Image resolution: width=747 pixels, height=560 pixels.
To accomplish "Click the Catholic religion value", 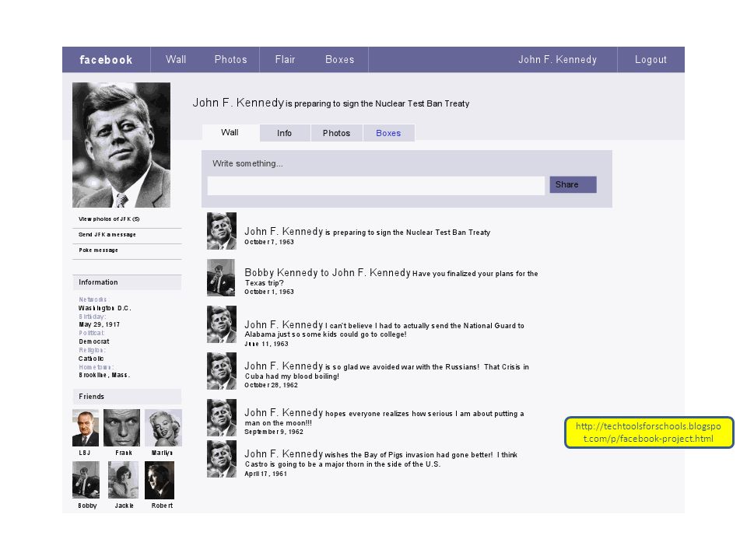I will pos(91,359).
